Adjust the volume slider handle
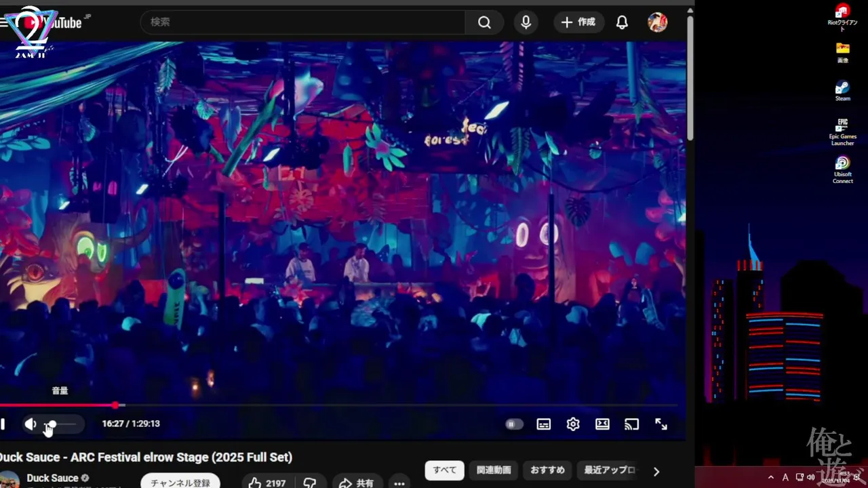 click(x=52, y=424)
